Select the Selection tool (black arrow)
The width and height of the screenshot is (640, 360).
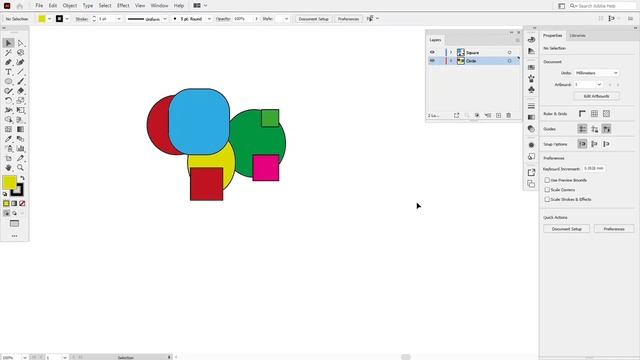coord(9,43)
